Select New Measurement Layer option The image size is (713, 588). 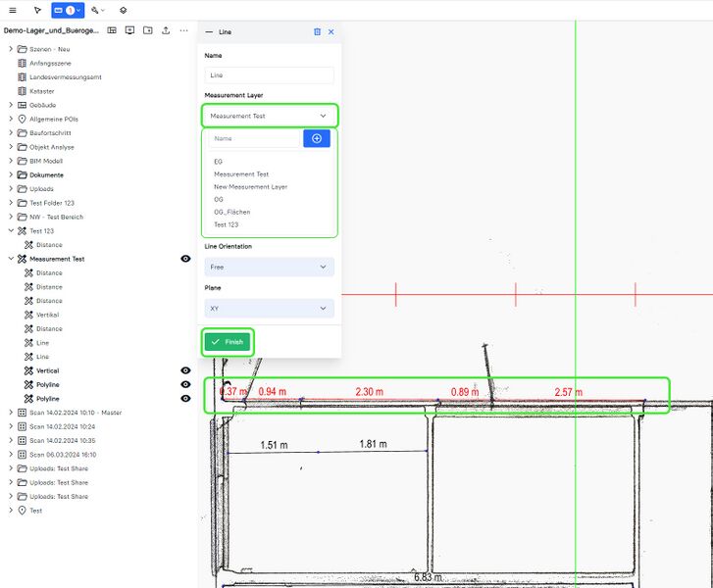tap(250, 186)
